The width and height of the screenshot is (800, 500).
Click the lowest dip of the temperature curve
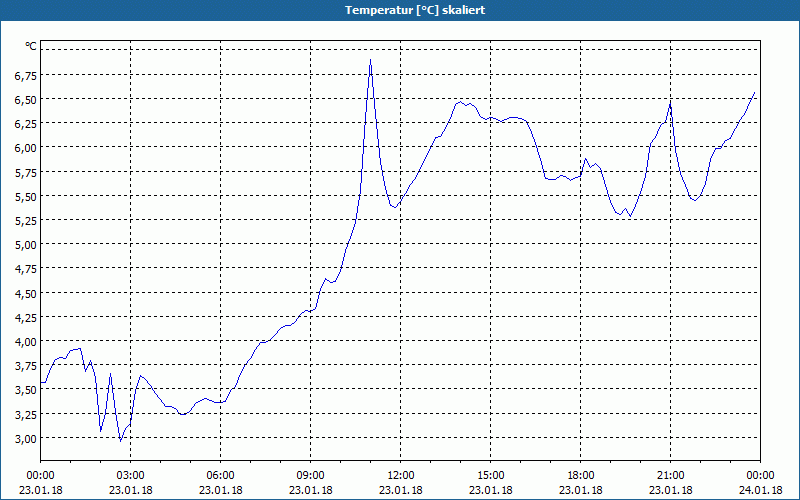[x=120, y=440]
